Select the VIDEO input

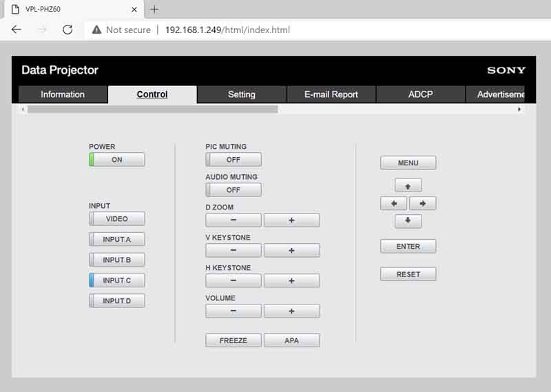(x=116, y=218)
